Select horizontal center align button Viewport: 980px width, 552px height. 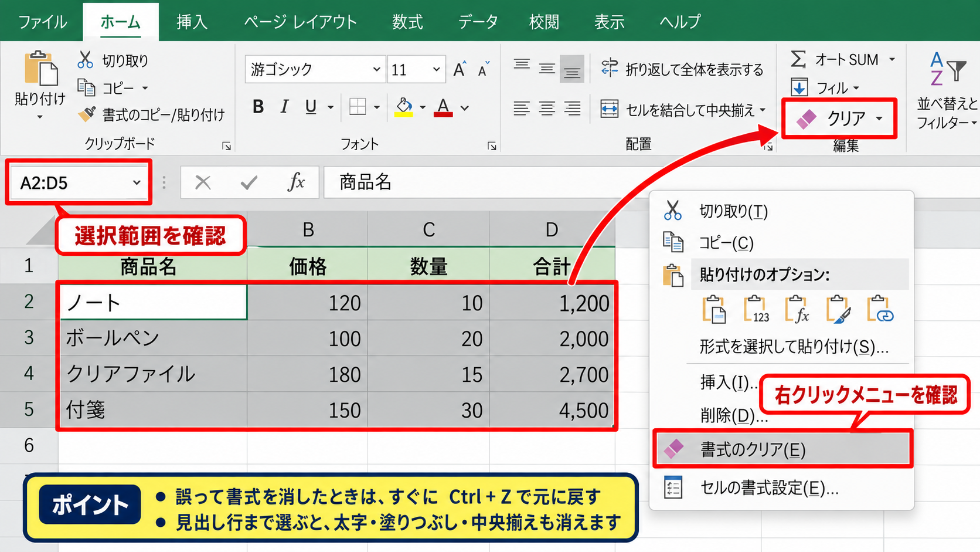(x=547, y=109)
